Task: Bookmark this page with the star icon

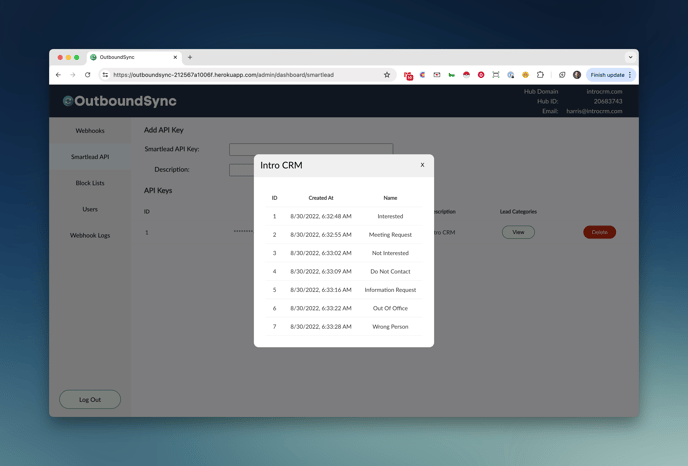Action: (387, 75)
